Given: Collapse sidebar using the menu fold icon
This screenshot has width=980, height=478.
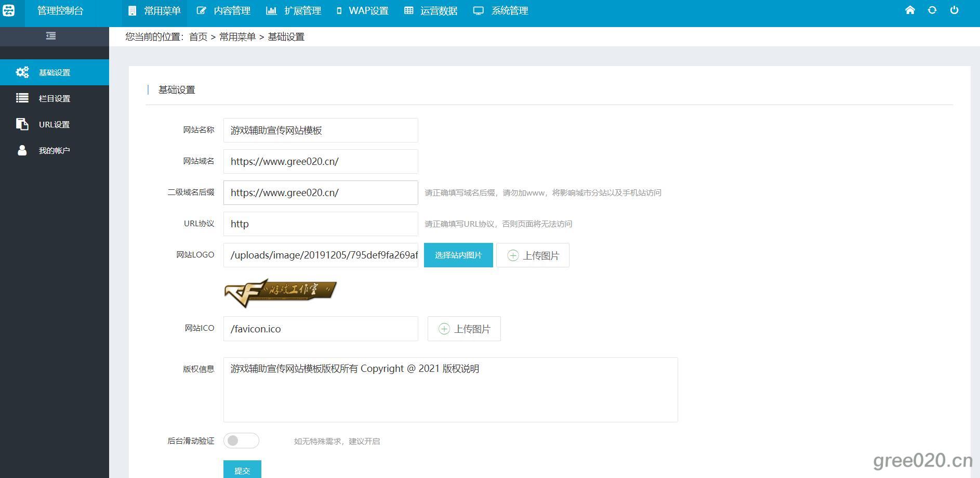Looking at the screenshot, I should (51, 36).
